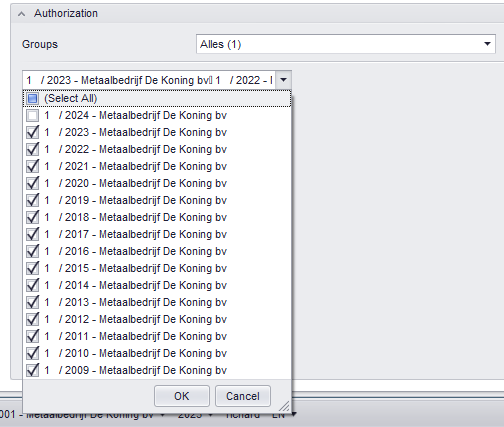This screenshot has height=427, width=504.
Task: Open the language dropdown arrow in status bar
Action: 294,414
